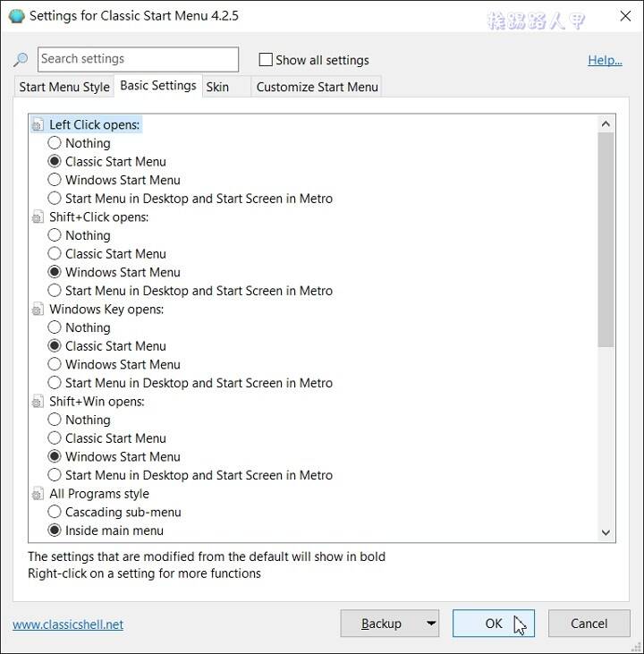The width and height of the screenshot is (644, 654).
Task: Select Nothing under Shift+Win opens
Action: 55,420
